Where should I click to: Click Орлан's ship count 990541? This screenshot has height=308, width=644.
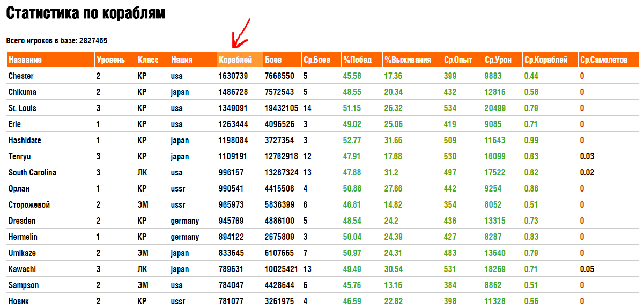click(x=231, y=189)
